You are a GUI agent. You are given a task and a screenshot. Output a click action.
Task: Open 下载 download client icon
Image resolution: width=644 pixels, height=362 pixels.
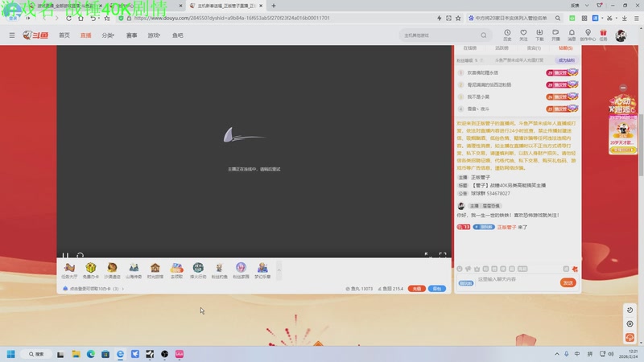click(539, 35)
